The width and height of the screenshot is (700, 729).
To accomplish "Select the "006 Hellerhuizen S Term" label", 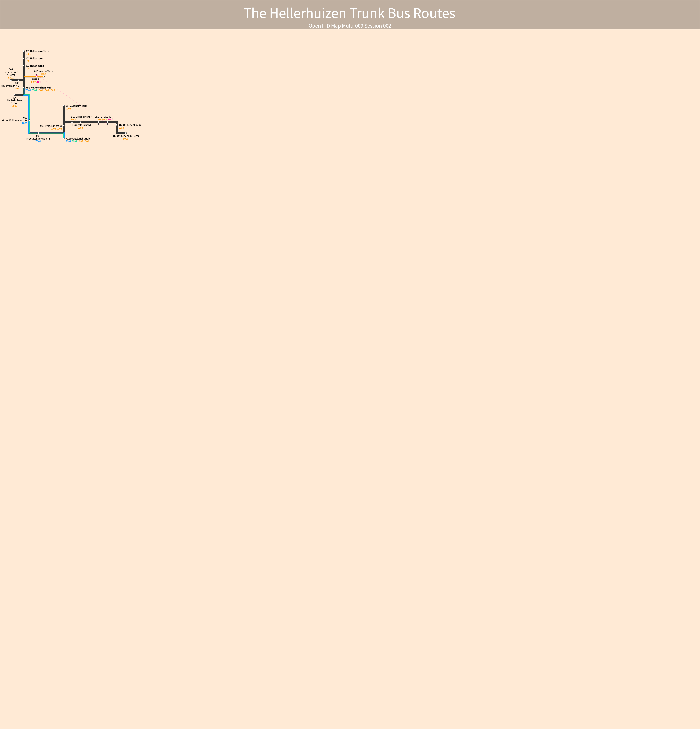I will [14, 100].
